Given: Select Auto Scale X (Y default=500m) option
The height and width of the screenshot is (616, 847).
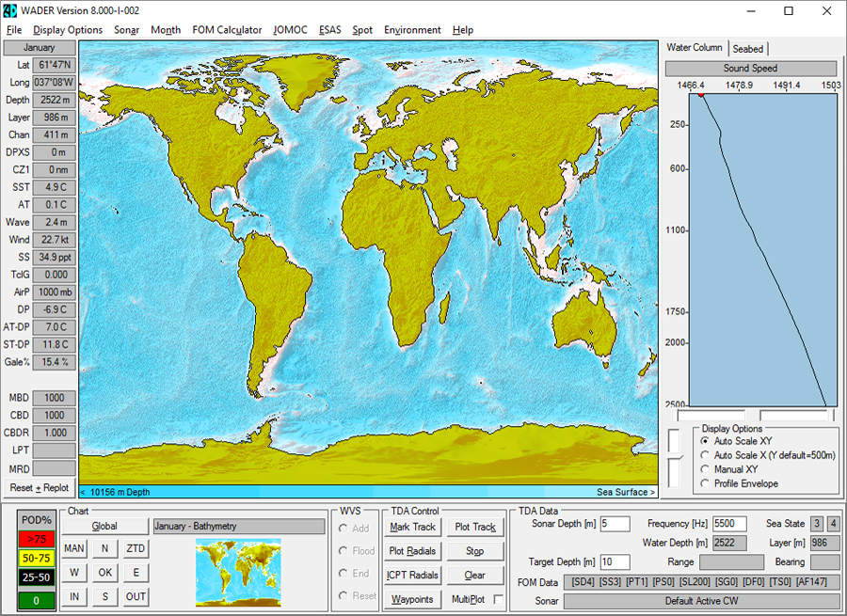Looking at the screenshot, I should [x=768, y=455].
